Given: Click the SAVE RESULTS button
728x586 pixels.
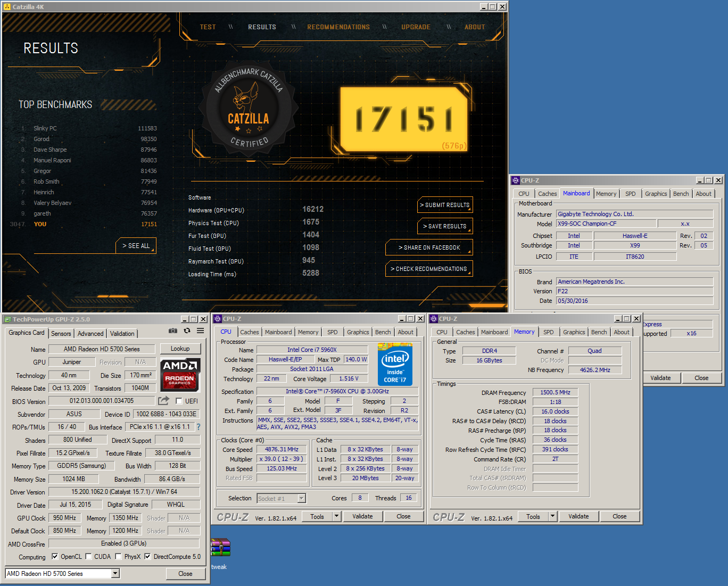Looking at the screenshot, I should coord(445,226).
